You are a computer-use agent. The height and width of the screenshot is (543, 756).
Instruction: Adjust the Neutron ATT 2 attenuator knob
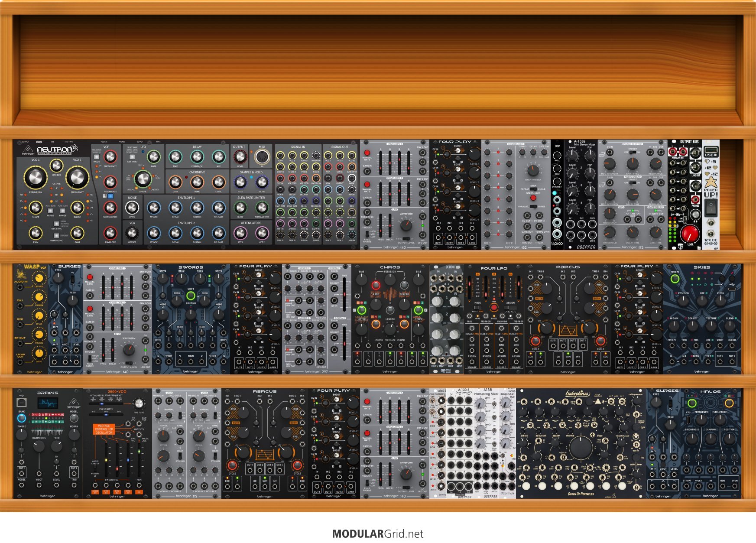point(262,233)
